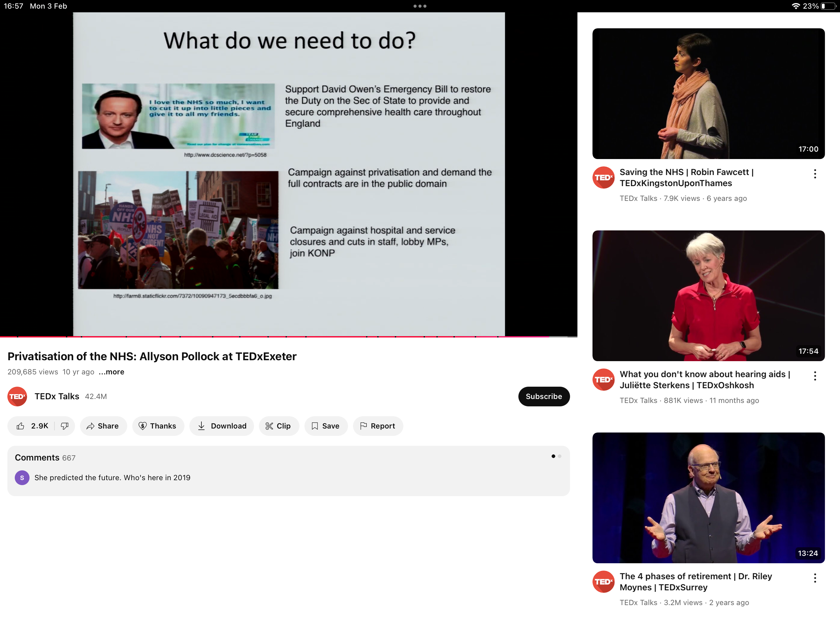Open the TEDx Talks channel name link
Viewport: 840px width, 630px height.
point(57,396)
